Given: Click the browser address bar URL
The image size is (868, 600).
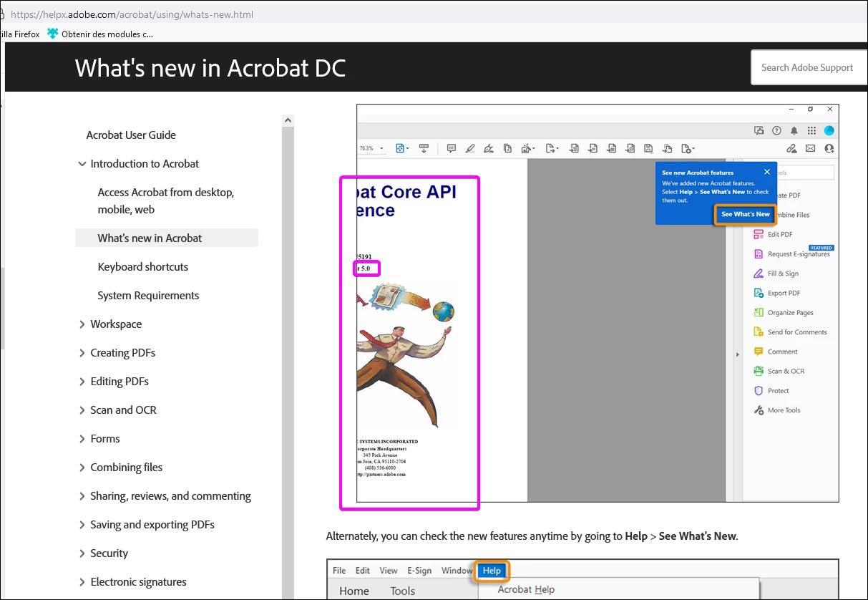Looking at the screenshot, I should (132, 14).
